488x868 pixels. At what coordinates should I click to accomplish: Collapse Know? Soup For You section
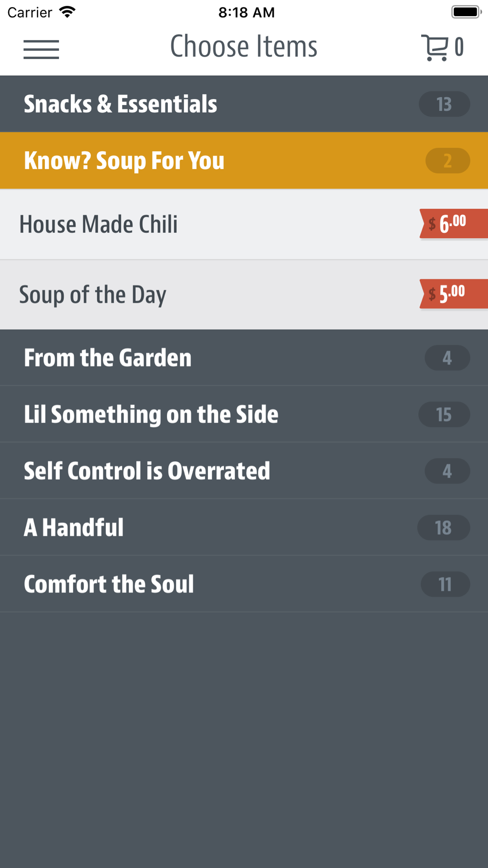pos(244,161)
